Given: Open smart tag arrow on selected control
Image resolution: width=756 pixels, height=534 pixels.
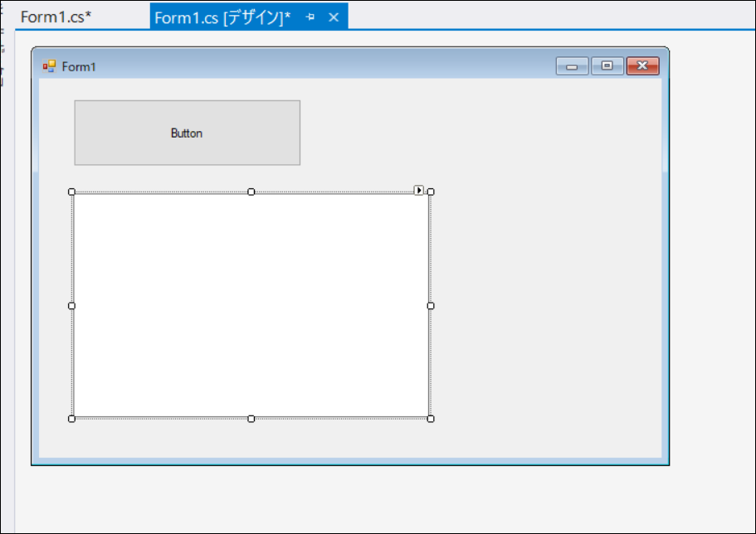Looking at the screenshot, I should coord(418,191).
